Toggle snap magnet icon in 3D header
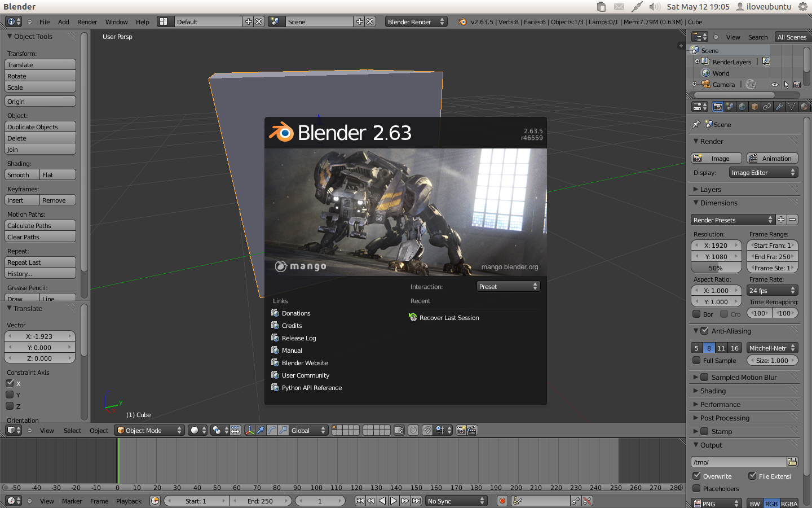 point(427,430)
